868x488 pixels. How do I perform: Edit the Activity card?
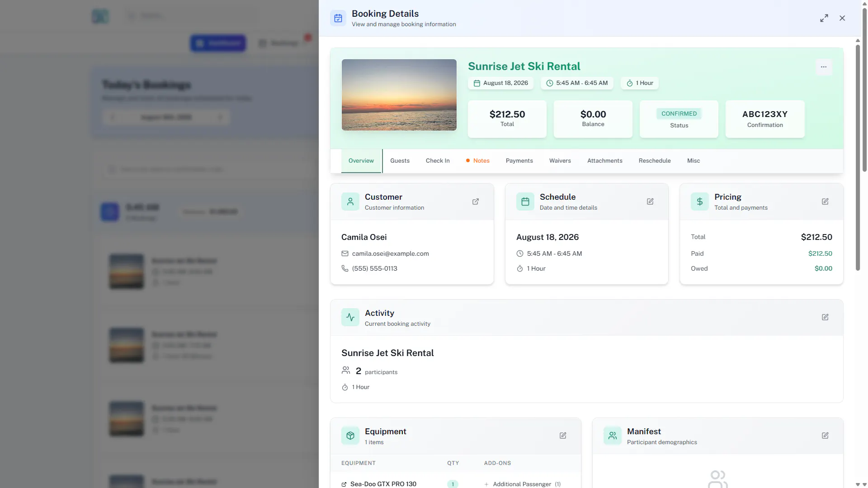point(825,317)
